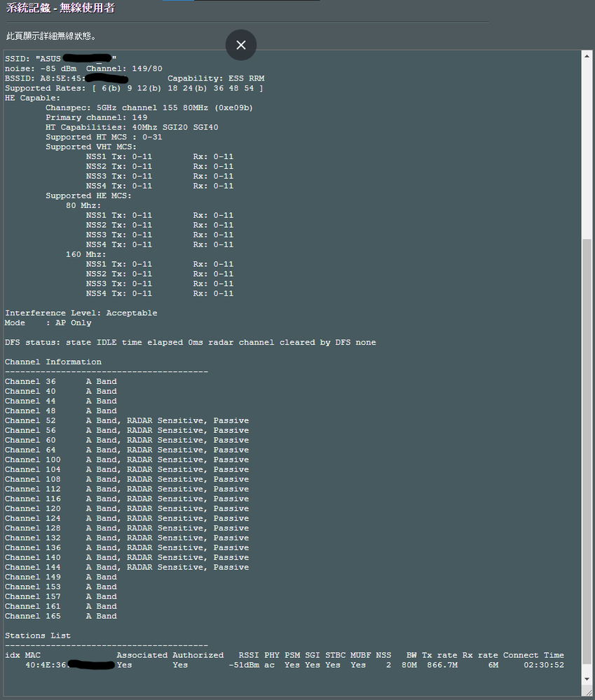Click the scrollbar track above the thumb
Screen dimensions: 595x700
point(587,140)
